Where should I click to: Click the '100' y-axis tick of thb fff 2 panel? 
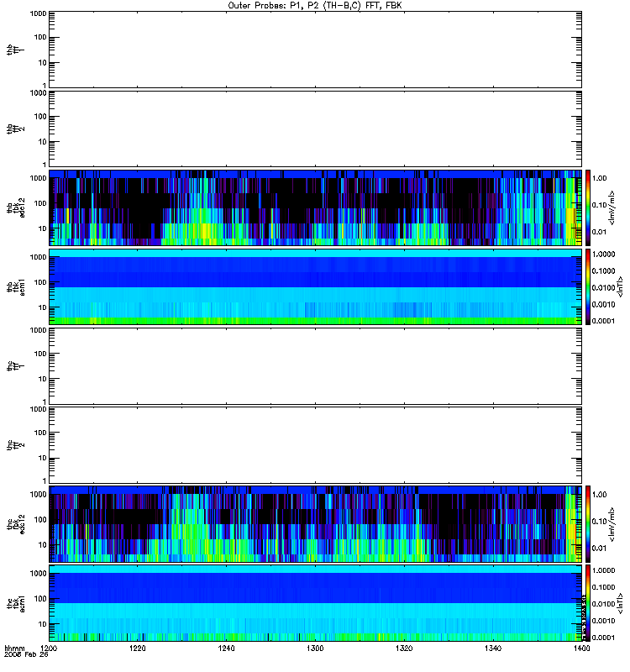[x=40, y=116]
